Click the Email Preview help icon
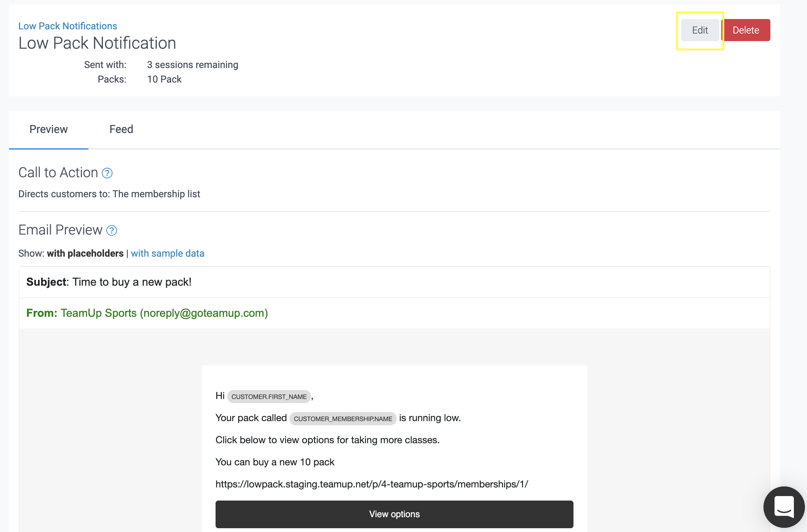 click(x=112, y=230)
